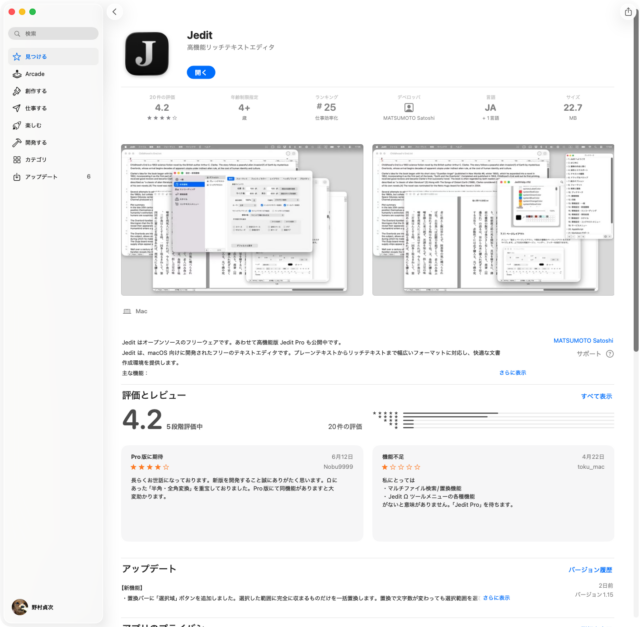Click the star icon beside 見つける
Image resolution: width=640 pixels, height=627 pixels.
(x=17, y=56)
